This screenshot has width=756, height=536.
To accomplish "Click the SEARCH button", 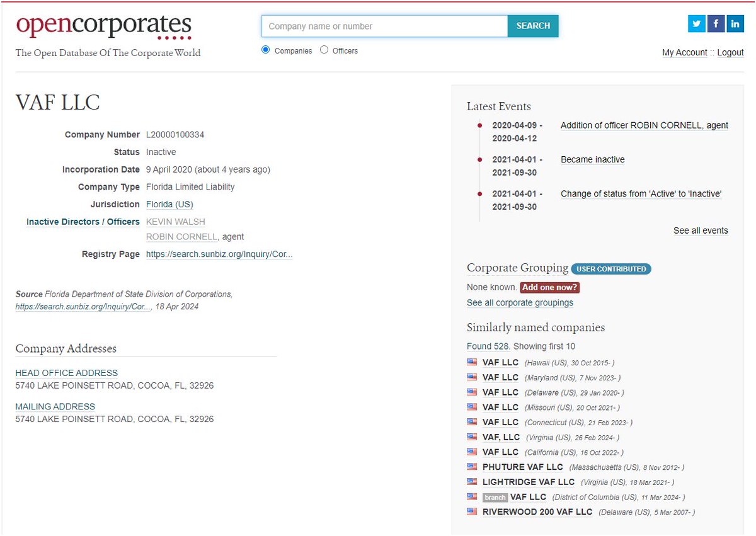I will (533, 26).
